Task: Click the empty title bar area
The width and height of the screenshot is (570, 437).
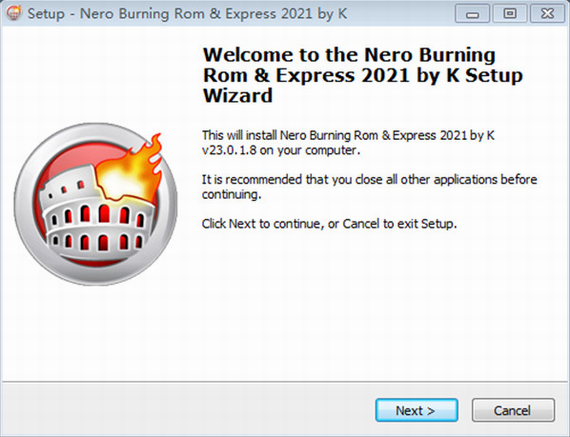Action: [400, 14]
